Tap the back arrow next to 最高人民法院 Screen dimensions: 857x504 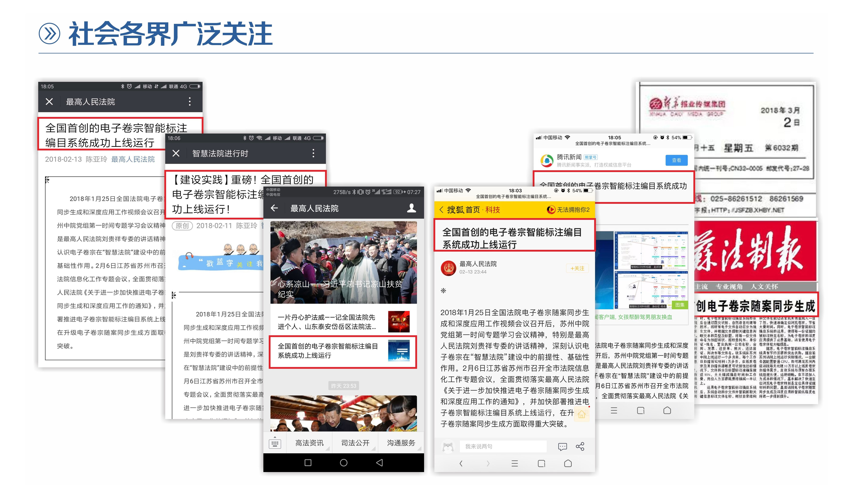(x=274, y=208)
